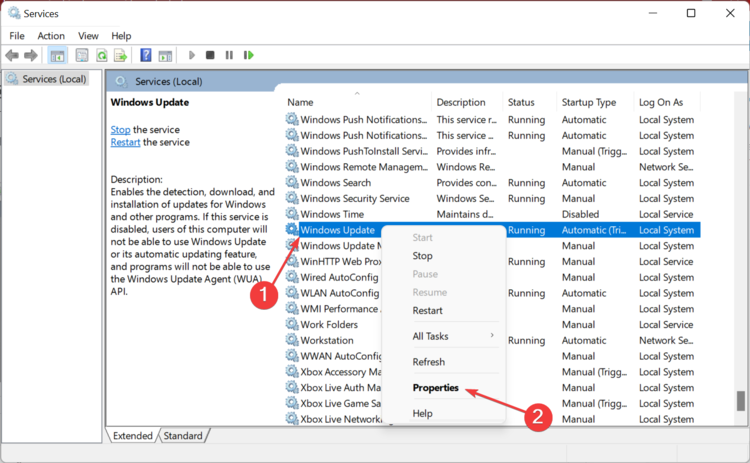Minimize the Services window

point(652,13)
